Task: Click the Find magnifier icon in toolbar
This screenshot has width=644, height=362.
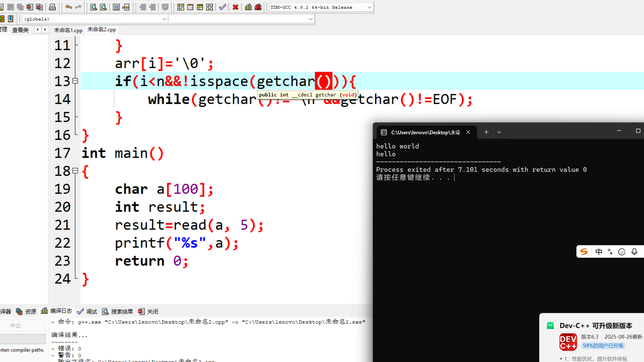Action: [94, 7]
